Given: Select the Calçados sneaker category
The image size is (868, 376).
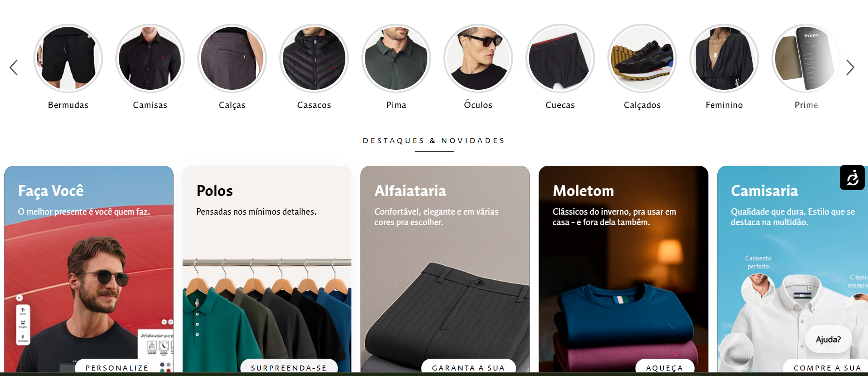Looking at the screenshot, I should pyautogui.click(x=642, y=58).
